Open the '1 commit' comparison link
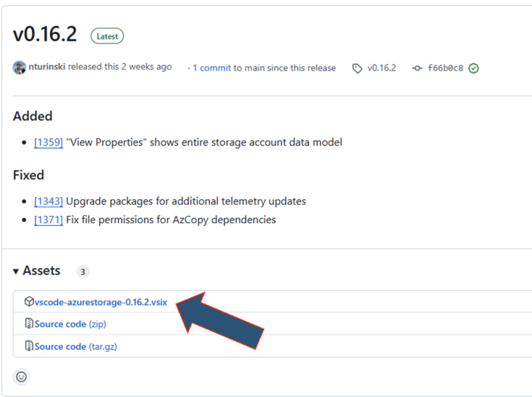The height and width of the screenshot is (397, 532). click(x=211, y=68)
